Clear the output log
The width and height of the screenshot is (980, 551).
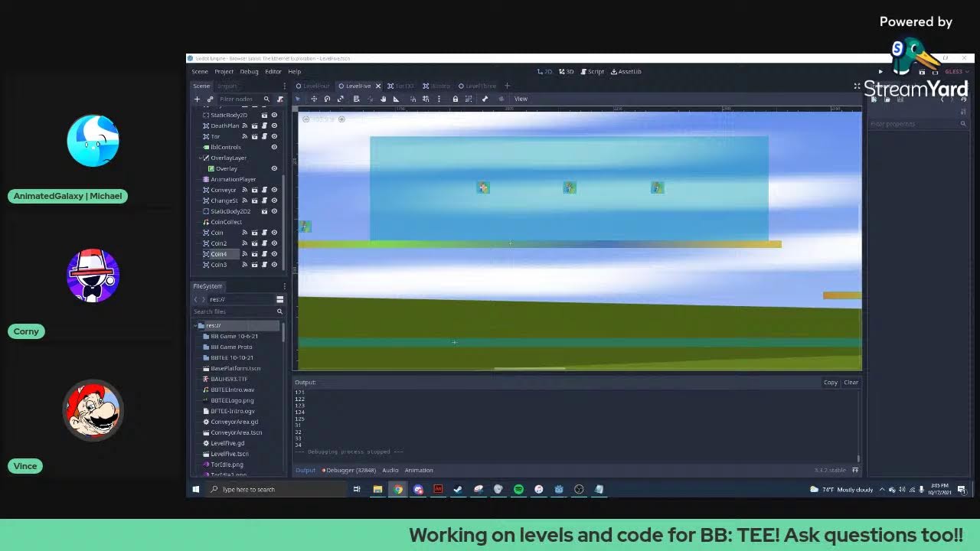pyautogui.click(x=851, y=382)
